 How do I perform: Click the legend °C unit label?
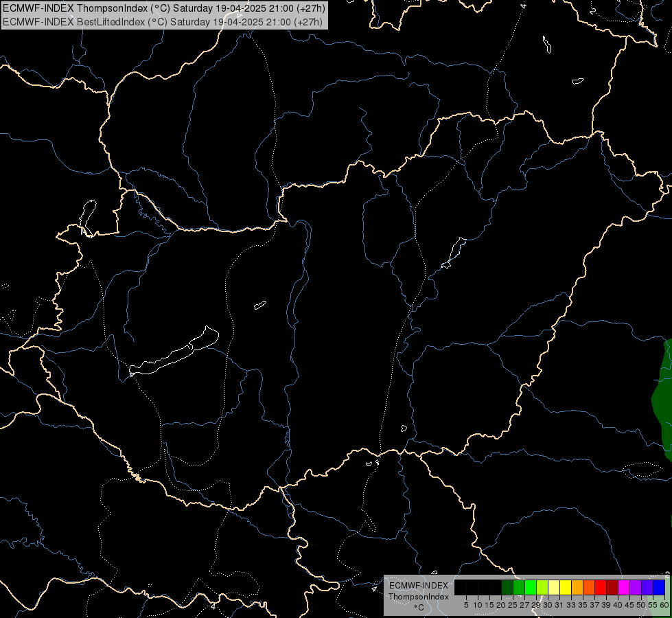[x=419, y=607]
